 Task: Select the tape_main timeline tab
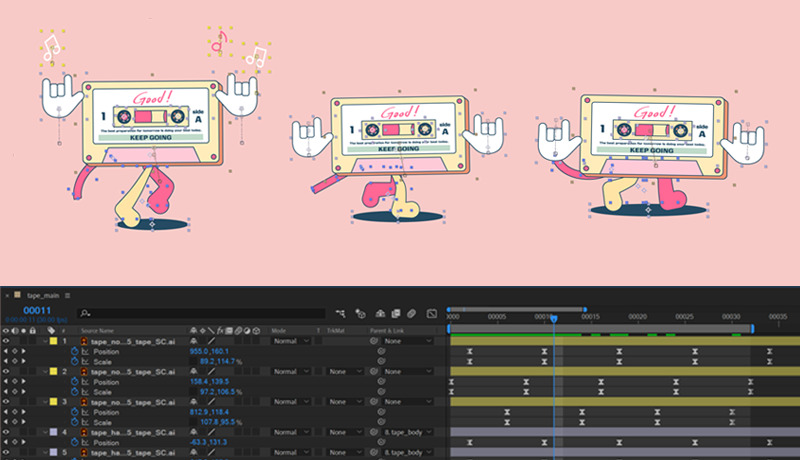[x=43, y=295]
